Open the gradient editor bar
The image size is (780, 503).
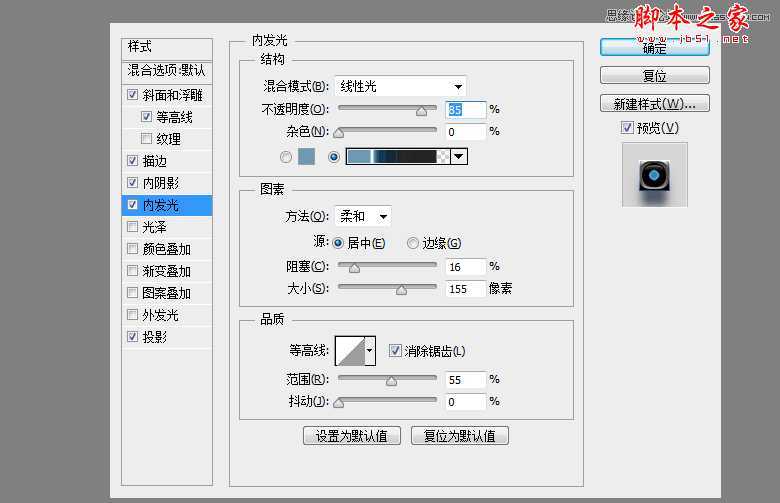397,156
